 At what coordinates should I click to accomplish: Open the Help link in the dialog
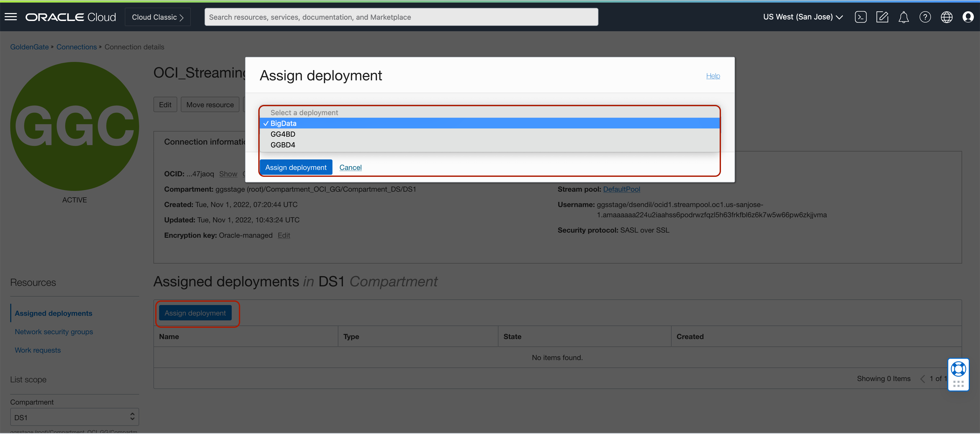point(712,76)
